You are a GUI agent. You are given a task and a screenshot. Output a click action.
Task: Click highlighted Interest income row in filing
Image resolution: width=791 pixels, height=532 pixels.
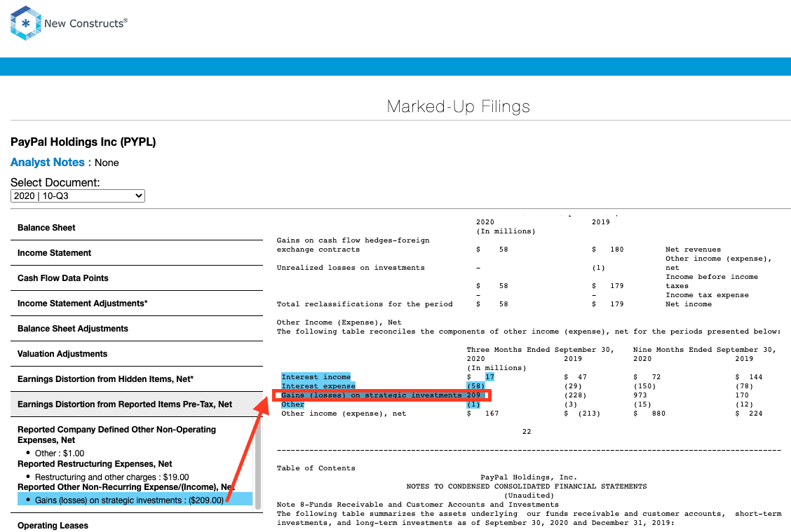tap(316, 376)
